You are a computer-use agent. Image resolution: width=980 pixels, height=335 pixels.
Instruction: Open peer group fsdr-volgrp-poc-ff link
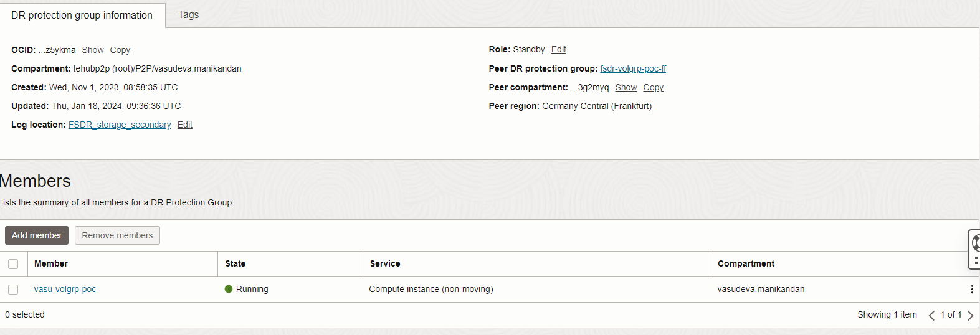tap(633, 68)
